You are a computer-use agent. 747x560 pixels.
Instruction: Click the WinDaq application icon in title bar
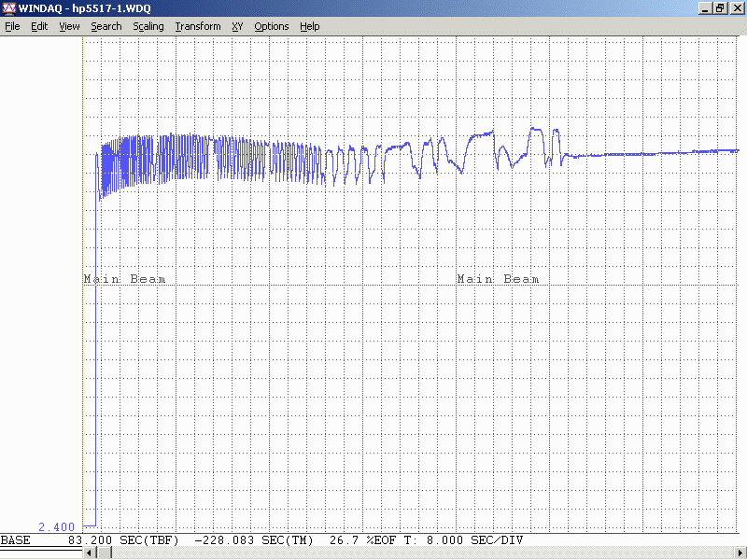(x=8, y=8)
